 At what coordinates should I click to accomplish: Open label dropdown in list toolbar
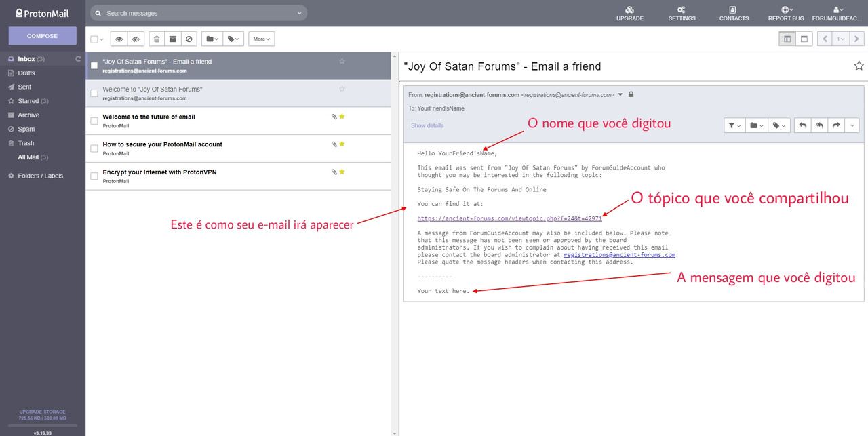[x=233, y=39]
